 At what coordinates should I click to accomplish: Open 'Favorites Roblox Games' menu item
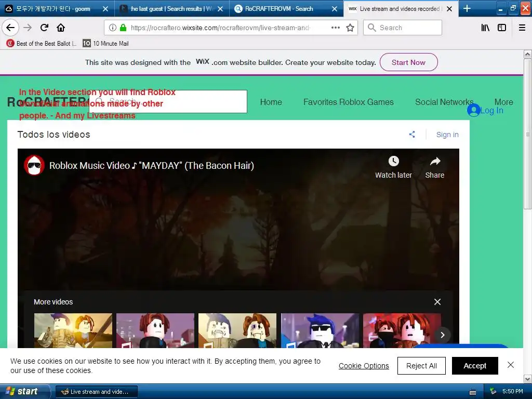(x=349, y=102)
